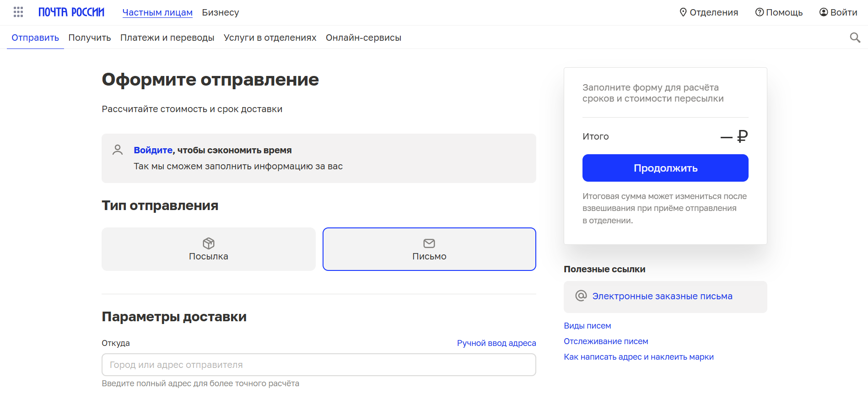Open Отслеживание писем link
868x394 pixels.
tap(606, 341)
